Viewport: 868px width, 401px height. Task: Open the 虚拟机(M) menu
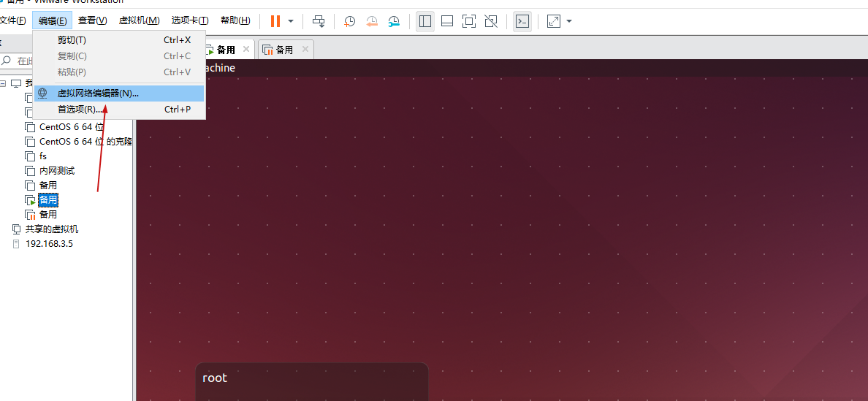[x=140, y=21]
